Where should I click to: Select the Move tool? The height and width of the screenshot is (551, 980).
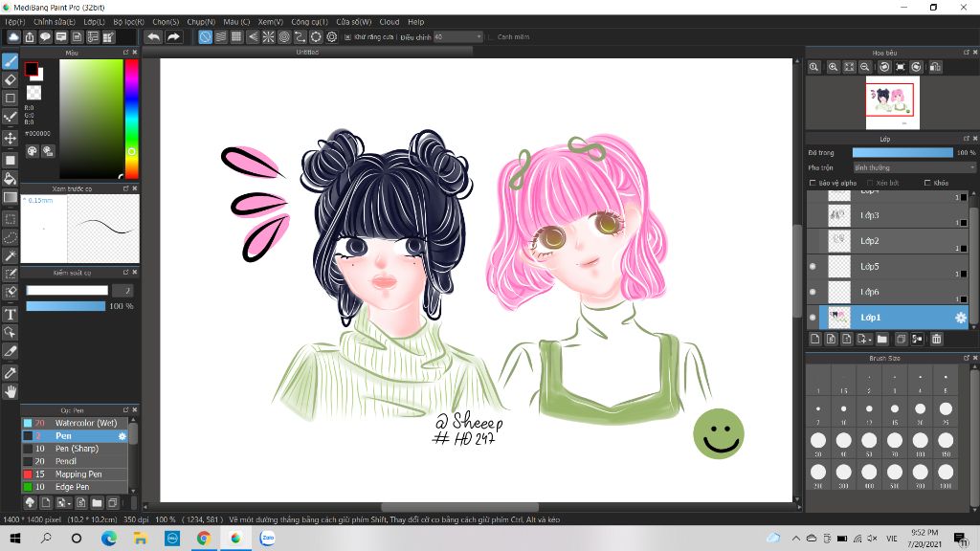point(10,138)
